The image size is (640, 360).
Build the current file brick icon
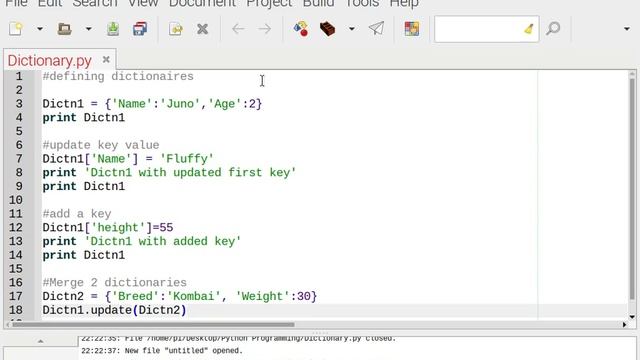(x=327, y=29)
